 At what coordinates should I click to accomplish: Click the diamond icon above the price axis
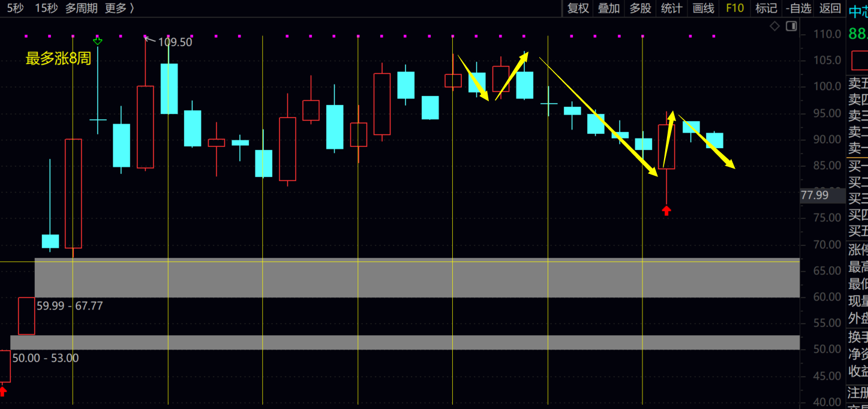click(x=774, y=26)
